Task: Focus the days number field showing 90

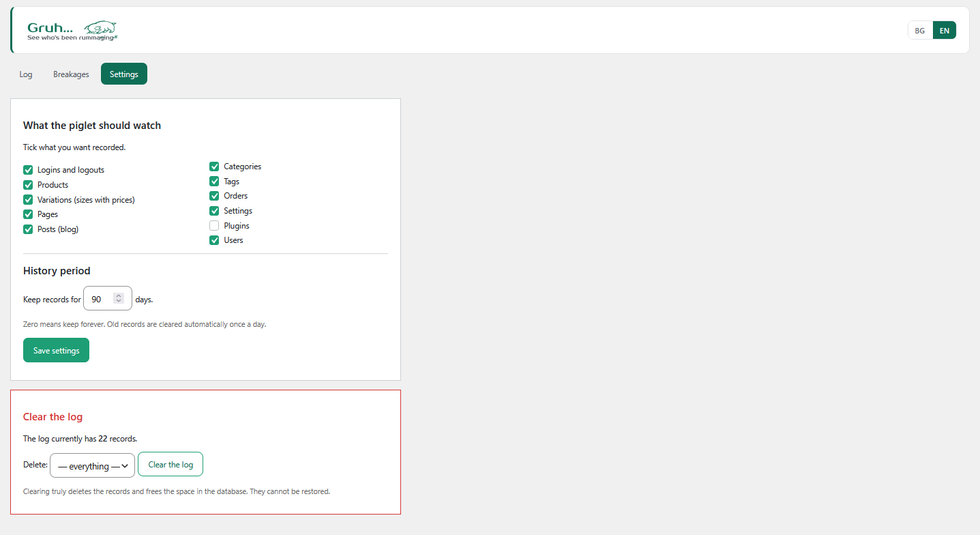Action: (107, 299)
